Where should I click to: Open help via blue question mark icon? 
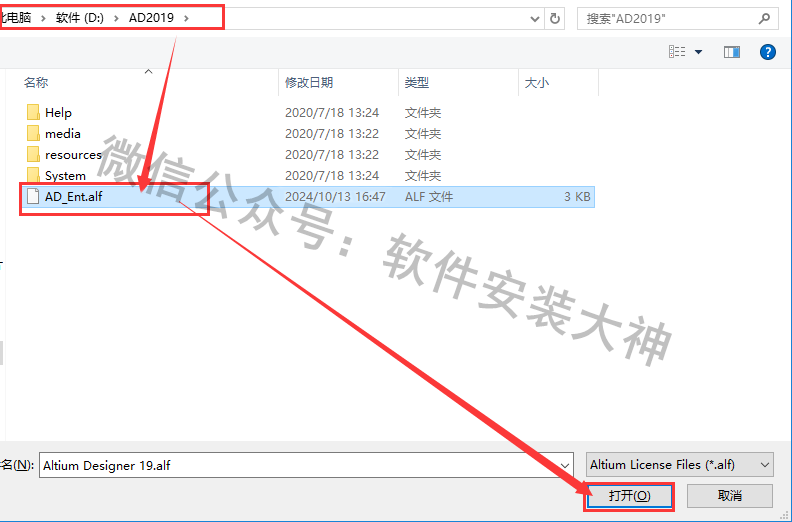pos(767,52)
